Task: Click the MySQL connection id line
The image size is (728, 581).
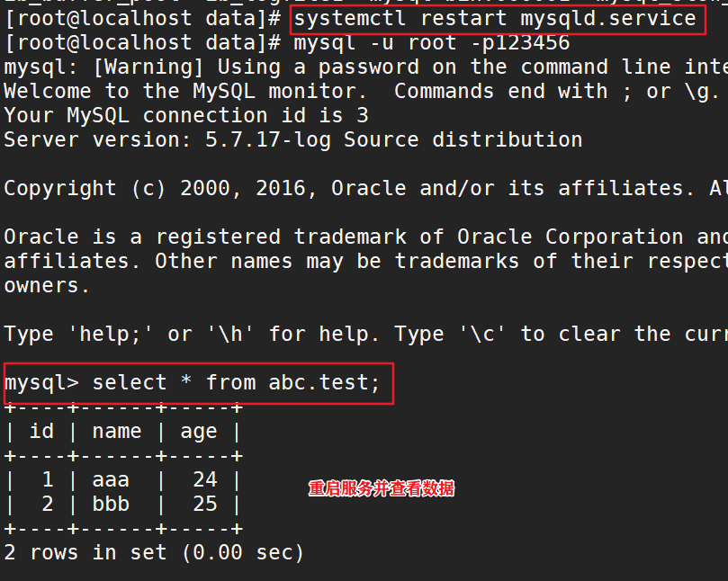Action: [x=186, y=116]
